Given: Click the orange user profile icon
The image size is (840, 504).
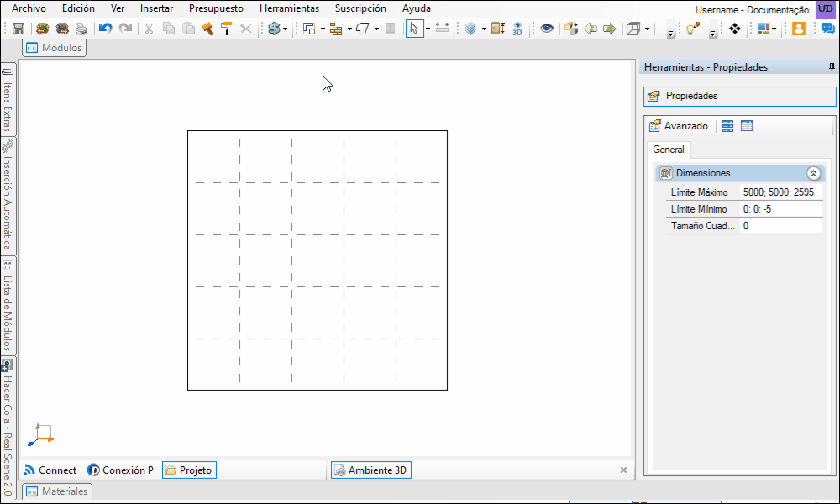Looking at the screenshot, I should click(x=799, y=29).
